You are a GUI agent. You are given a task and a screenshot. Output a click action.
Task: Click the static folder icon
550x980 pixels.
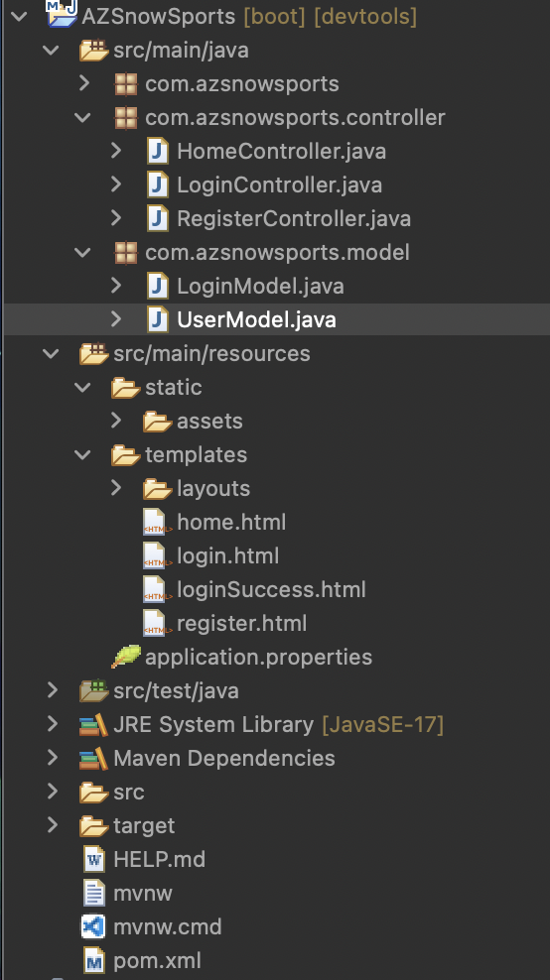click(126, 388)
